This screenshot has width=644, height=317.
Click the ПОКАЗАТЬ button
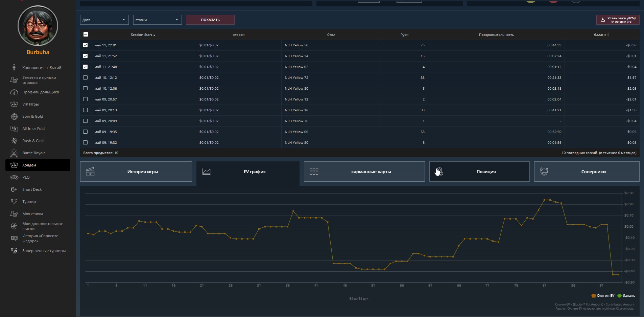210,20
